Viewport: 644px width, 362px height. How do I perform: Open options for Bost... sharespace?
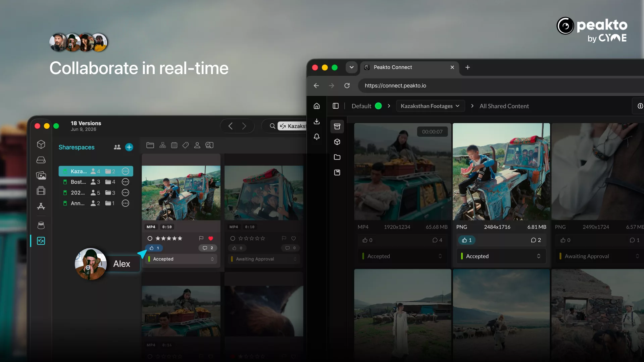[126, 182]
